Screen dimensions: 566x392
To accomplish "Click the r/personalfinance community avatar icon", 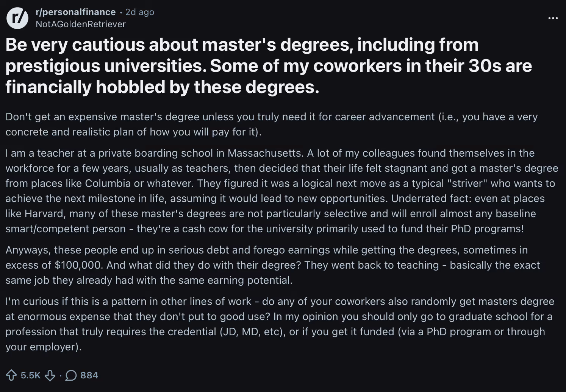I will pos(17,17).
